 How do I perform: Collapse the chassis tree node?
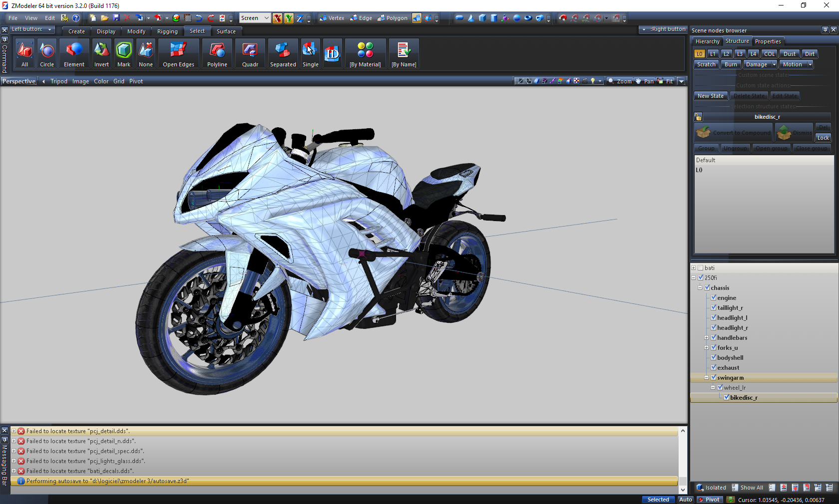point(700,288)
